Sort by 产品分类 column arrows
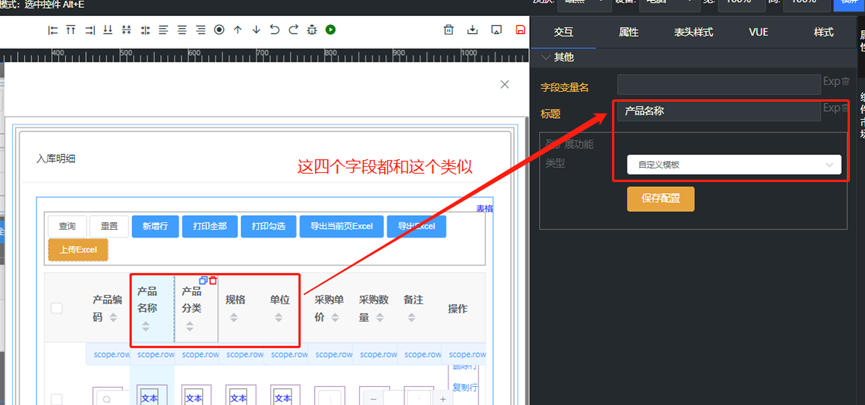Image resolution: width=865 pixels, height=405 pixels. click(190, 326)
